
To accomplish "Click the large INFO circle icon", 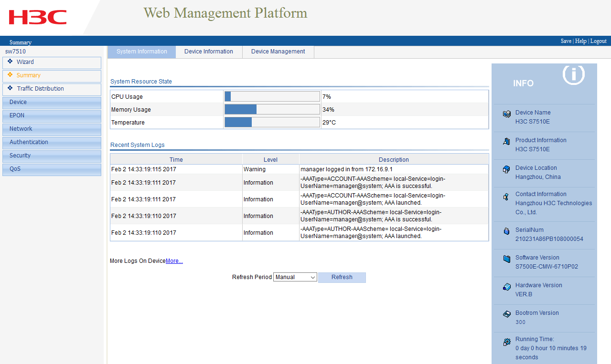I will click(x=573, y=75).
